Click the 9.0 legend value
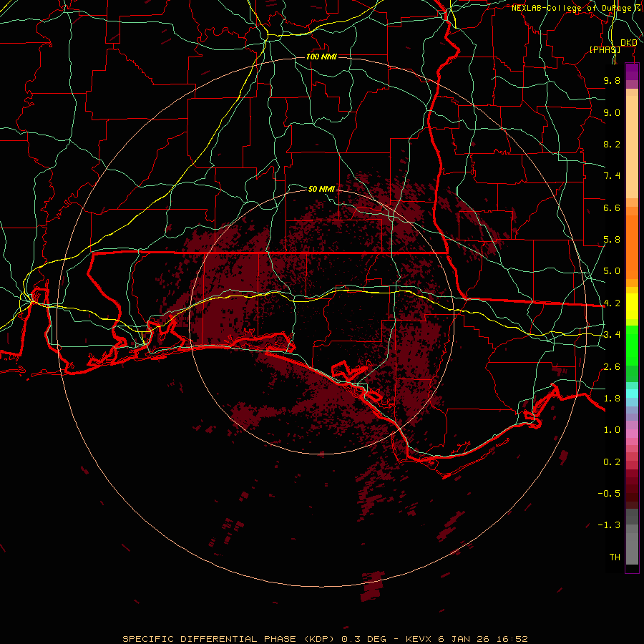The width and height of the screenshot is (644, 644). (612, 112)
